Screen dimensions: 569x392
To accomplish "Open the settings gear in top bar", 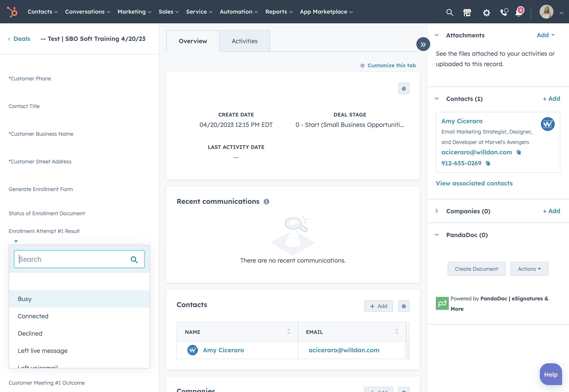I will pyautogui.click(x=486, y=13).
